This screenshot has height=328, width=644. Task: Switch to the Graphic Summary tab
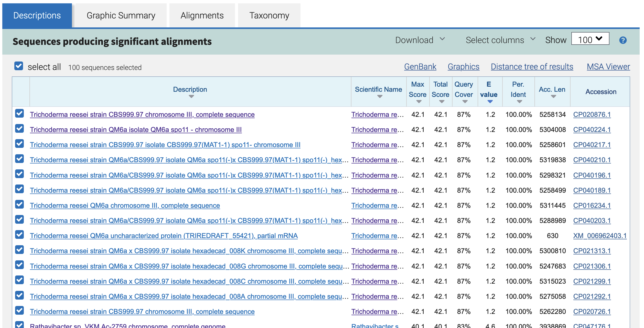(121, 15)
